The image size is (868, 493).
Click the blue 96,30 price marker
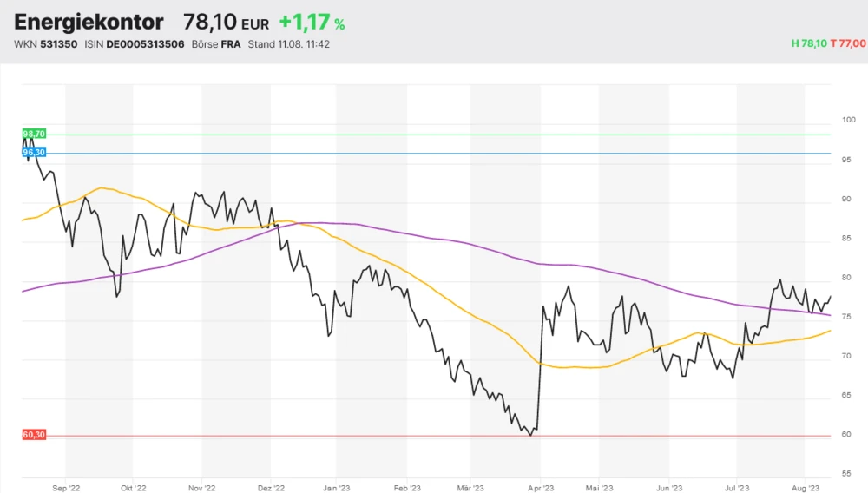point(34,152)
